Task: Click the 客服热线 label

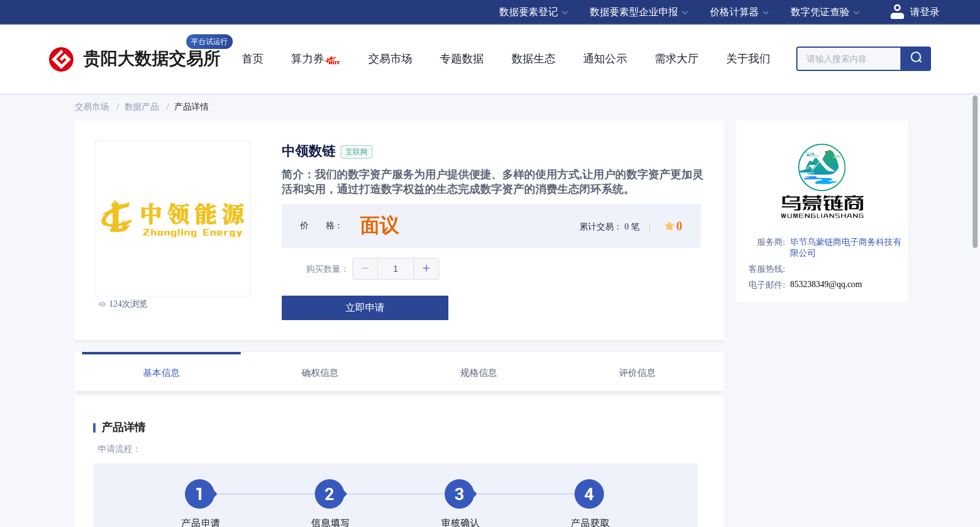Action: [x=767, y=269]
